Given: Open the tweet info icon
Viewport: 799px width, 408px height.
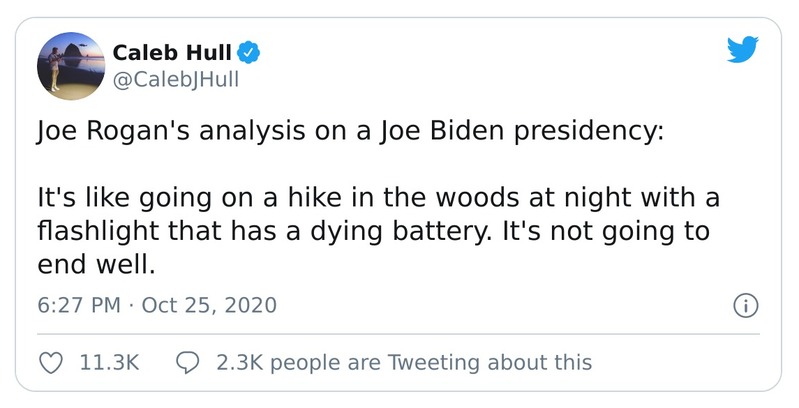Looking at the screenshot, I should pyautogui.click(x=745, y=306).
